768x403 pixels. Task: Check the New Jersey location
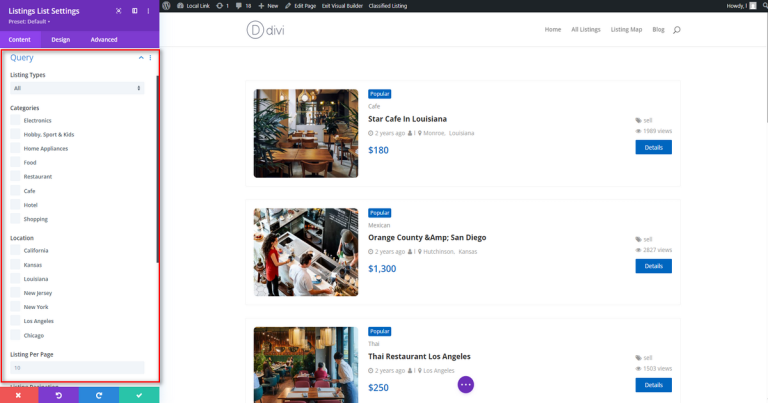click(x=15, y=293)
